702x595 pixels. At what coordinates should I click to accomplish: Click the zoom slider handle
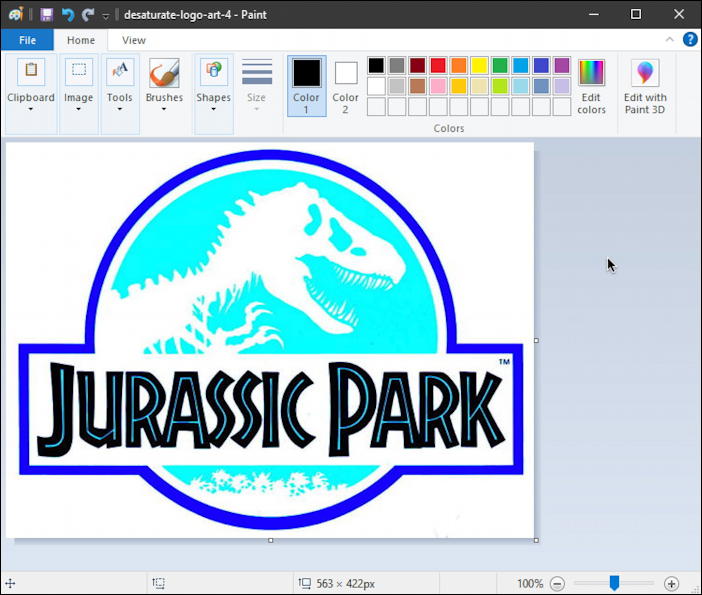[614, 583]
